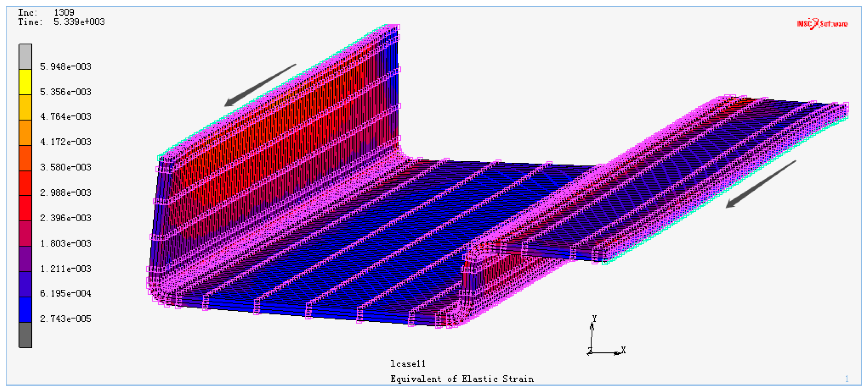Click the legend value 4.764e-003
Image resolution: width=868 pixels, height=391 pixels.
coord(66,117)
